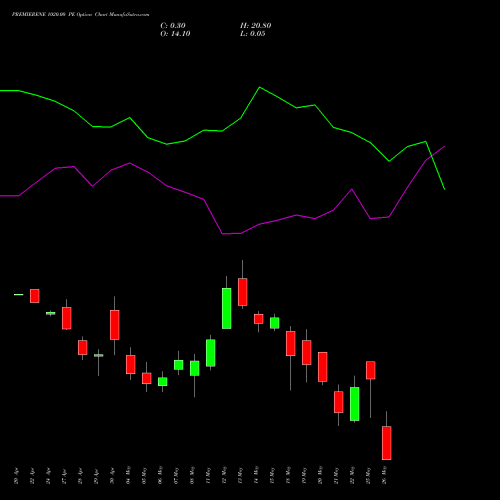This screenshot has width=500, height=500.
Task: Click the 22 May date label
Action: coord(353,476)
